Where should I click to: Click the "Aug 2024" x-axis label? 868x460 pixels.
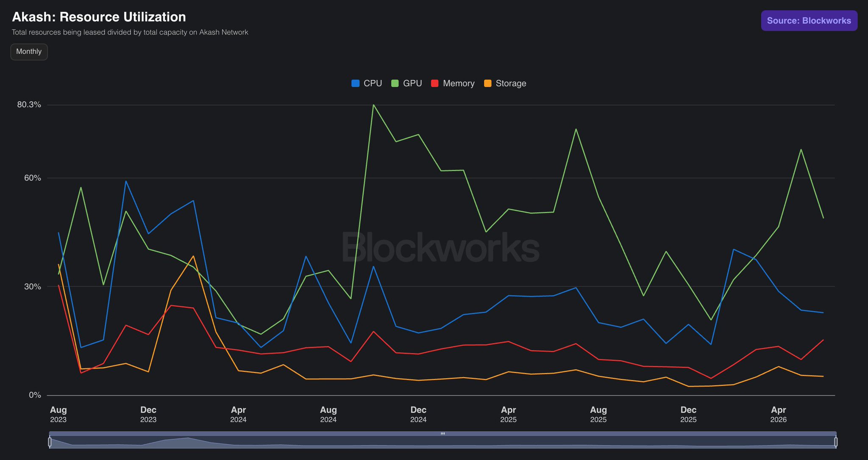click(328, 415)
